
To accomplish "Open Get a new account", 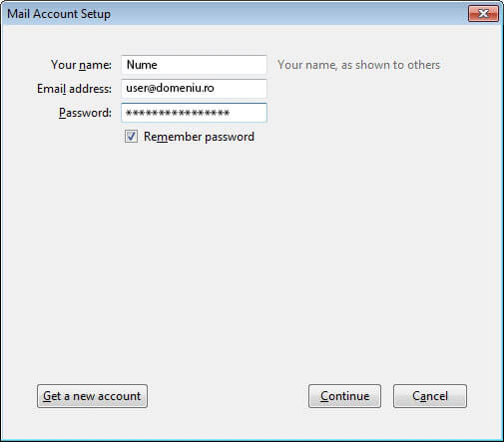I will coord(92,396).
